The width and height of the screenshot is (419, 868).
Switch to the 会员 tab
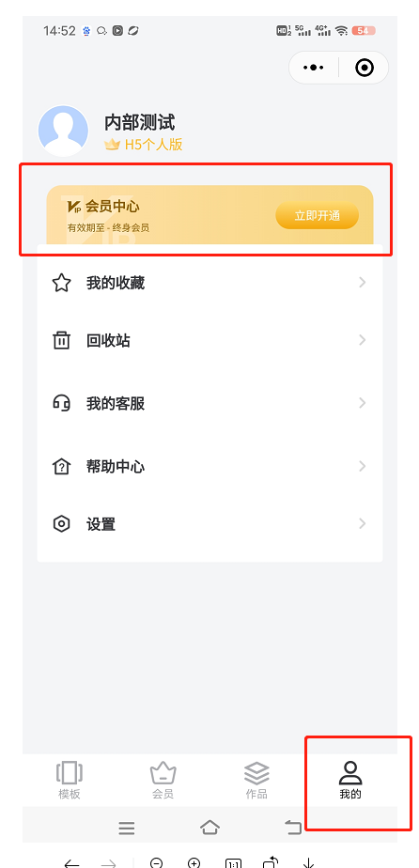click(x=163, y=780)
